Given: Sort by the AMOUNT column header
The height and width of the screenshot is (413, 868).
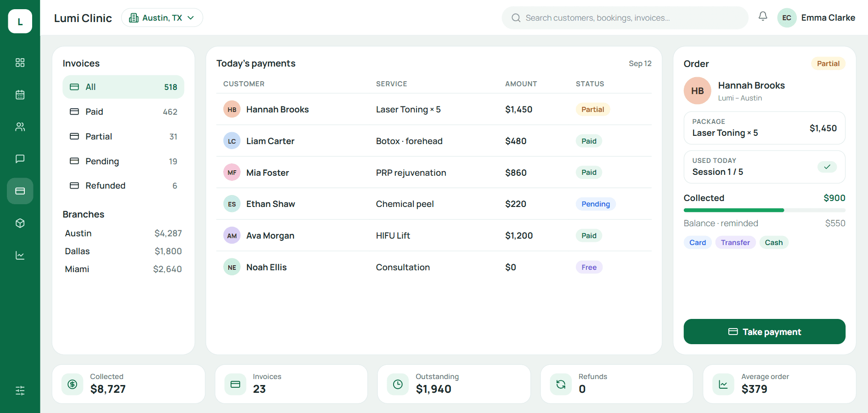Looking at the screenshot, I should click(521, 84).
